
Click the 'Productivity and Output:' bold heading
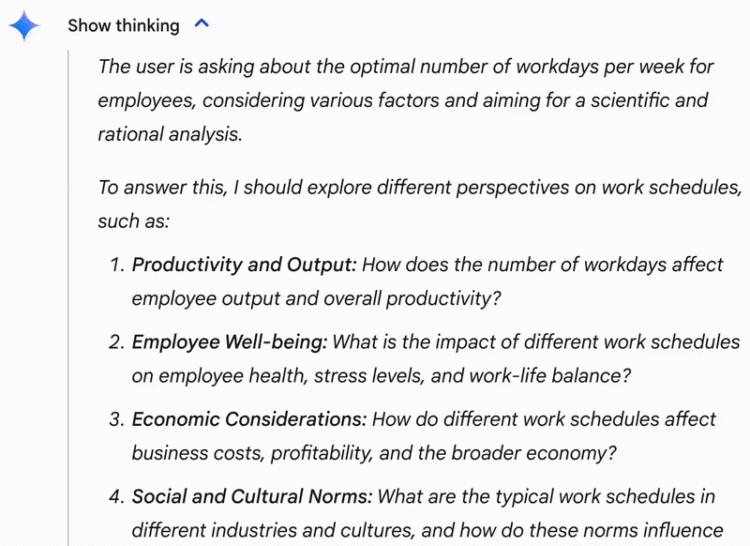244,264
